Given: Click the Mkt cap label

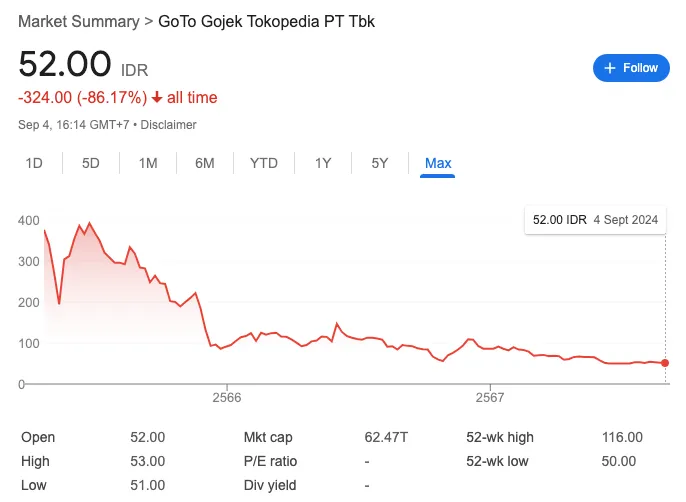Looking at the screenshot, I should coord(268,437).
